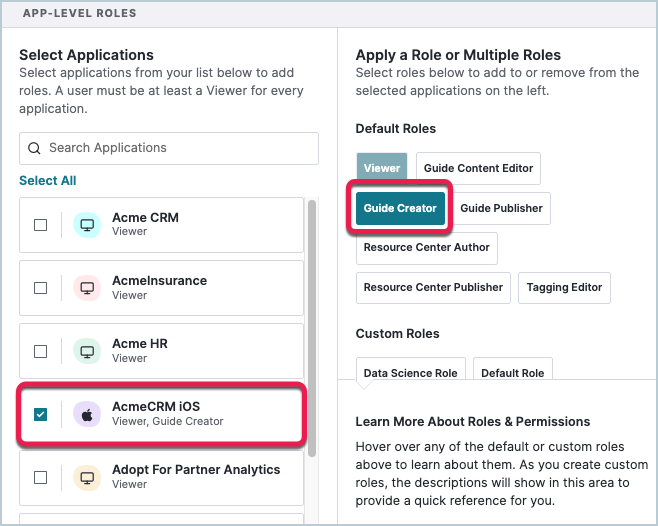Click the AcmeCRM iOS Apple icon
The image size is (658, 526).
87,414
